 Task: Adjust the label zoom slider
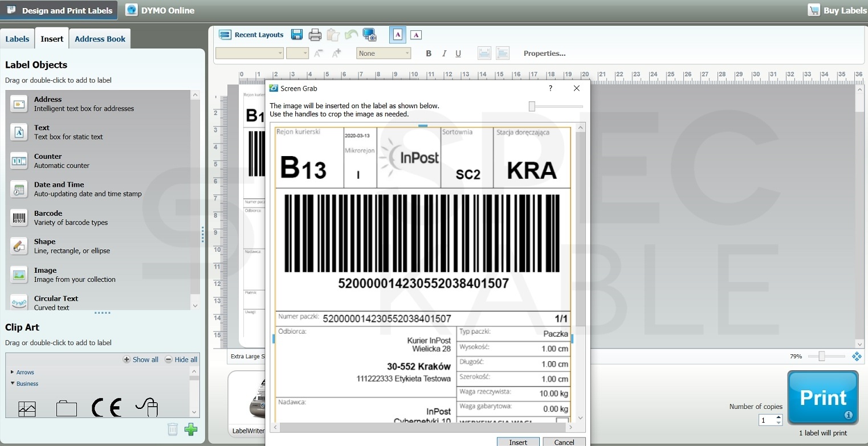[821, 356]
